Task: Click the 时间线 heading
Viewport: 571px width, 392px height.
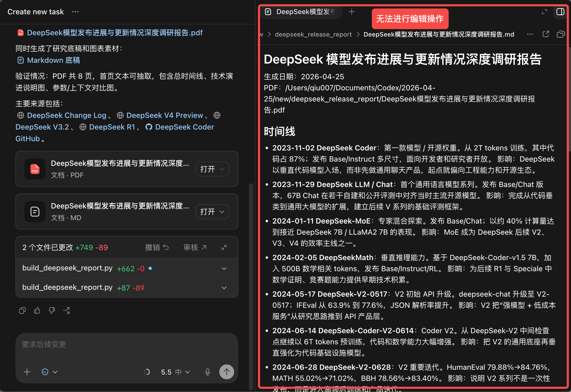Action: (279, 131)
